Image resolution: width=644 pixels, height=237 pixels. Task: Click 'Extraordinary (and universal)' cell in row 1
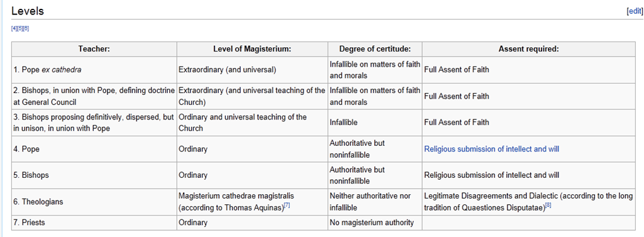[252, 70]
